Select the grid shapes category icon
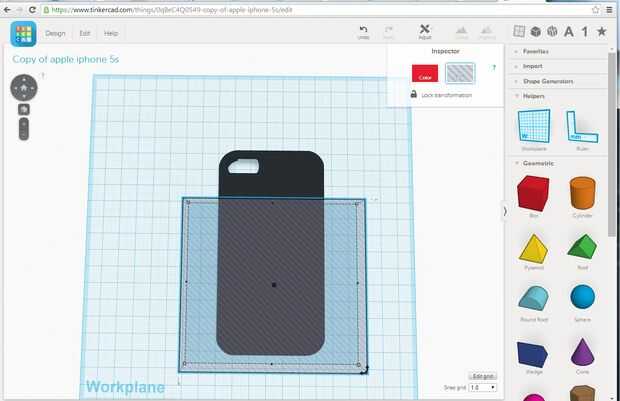620x401 pixels. (x=519, y=31)
